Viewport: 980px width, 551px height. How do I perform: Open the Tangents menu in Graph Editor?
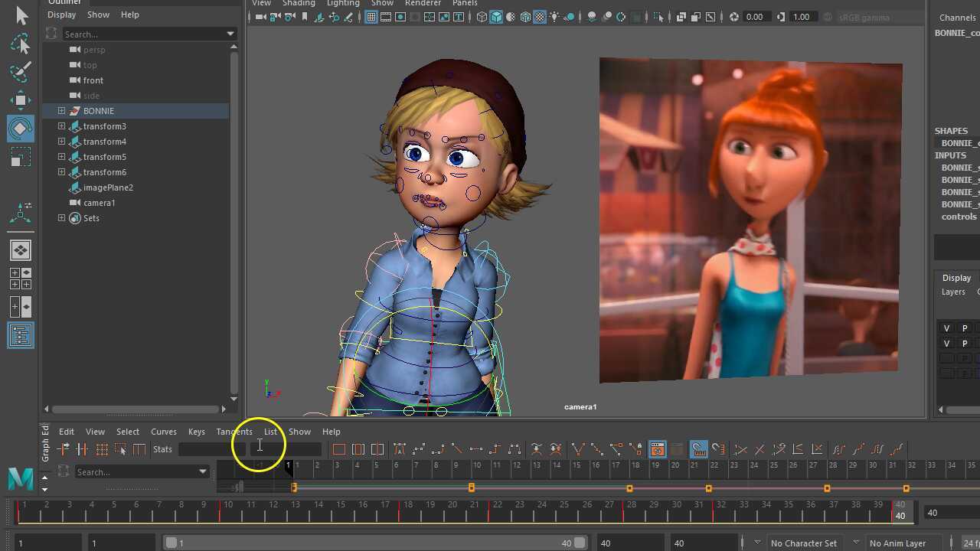point(234,432)
